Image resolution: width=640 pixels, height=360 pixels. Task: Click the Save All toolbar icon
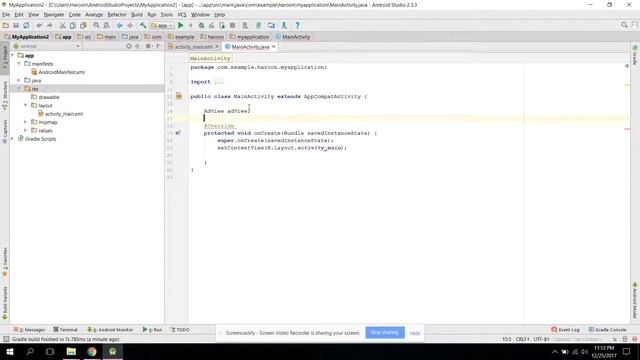[x=16, y=25]
